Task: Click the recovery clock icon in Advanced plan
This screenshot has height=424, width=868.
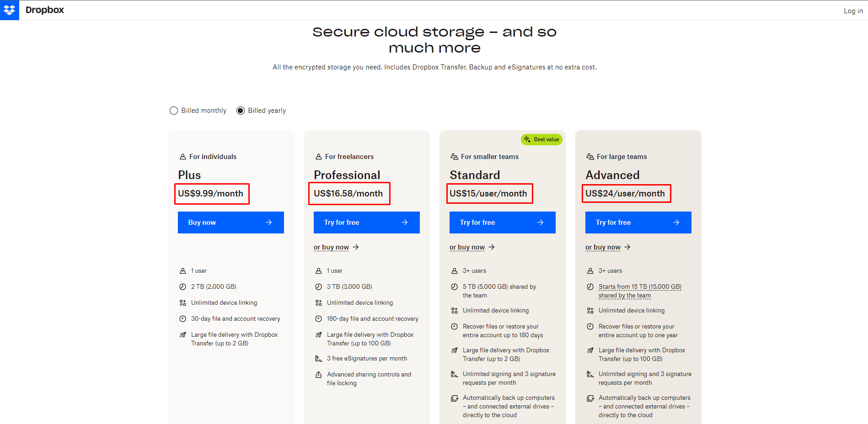Action: pyautogui.click(x=590, y=327)
